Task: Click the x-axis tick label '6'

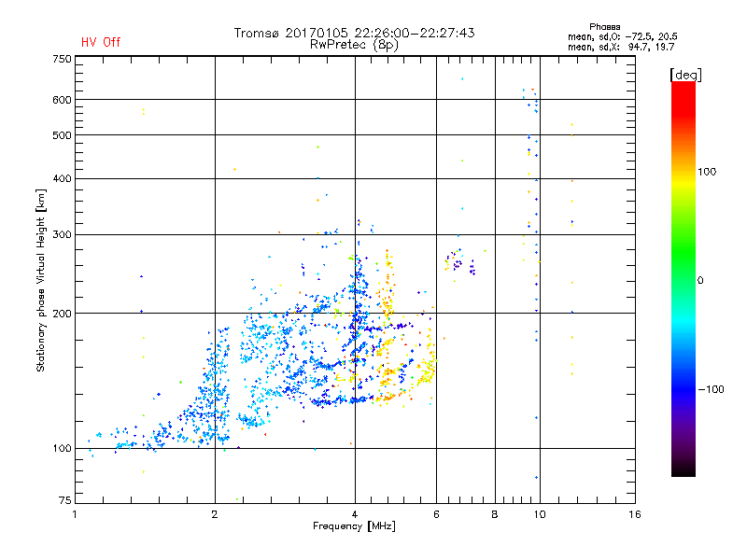Action: (436, 514)
